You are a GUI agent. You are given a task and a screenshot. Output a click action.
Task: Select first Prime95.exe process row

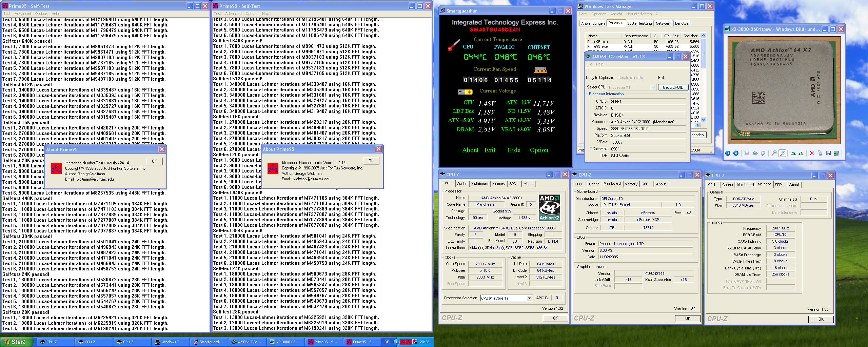coord(643,42)
